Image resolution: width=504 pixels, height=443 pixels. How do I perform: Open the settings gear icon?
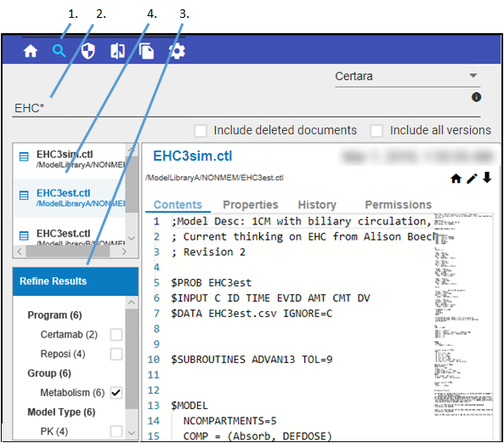click(x=177, y=51)
